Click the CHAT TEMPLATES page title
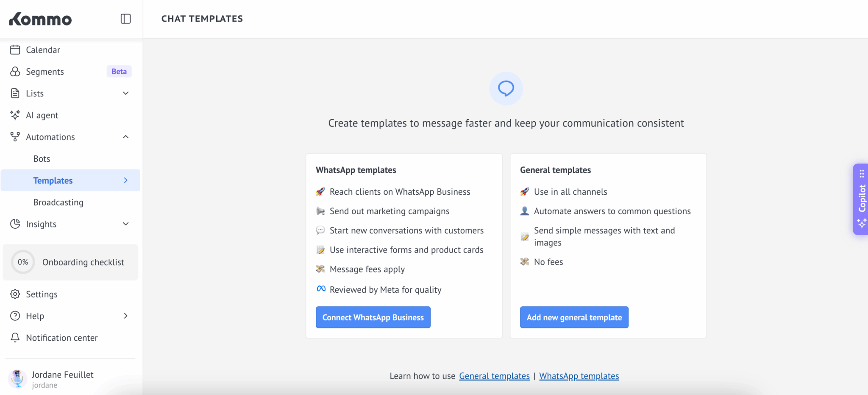The height and width of the screenshot is (395, 868). [x=202, y=19]
